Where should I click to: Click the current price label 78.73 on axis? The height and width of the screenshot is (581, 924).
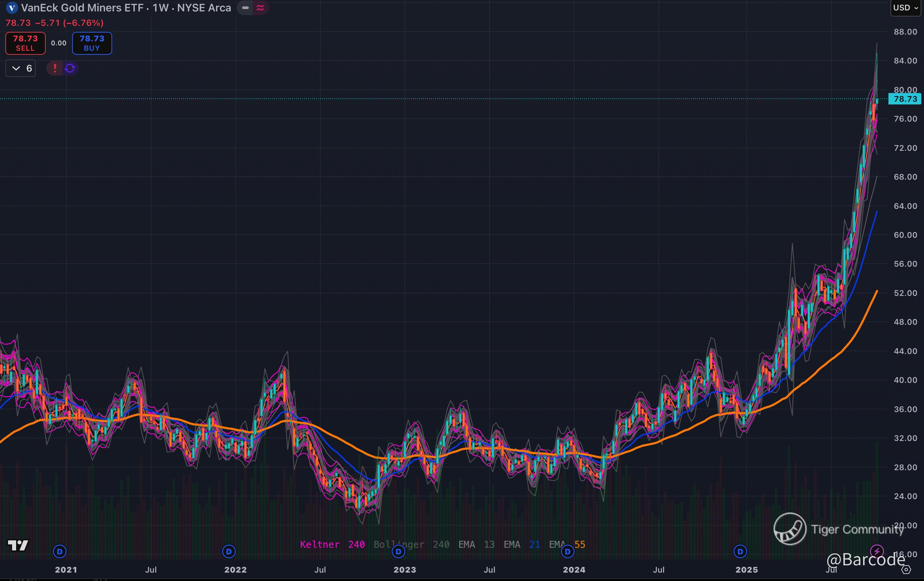(905, 99)
